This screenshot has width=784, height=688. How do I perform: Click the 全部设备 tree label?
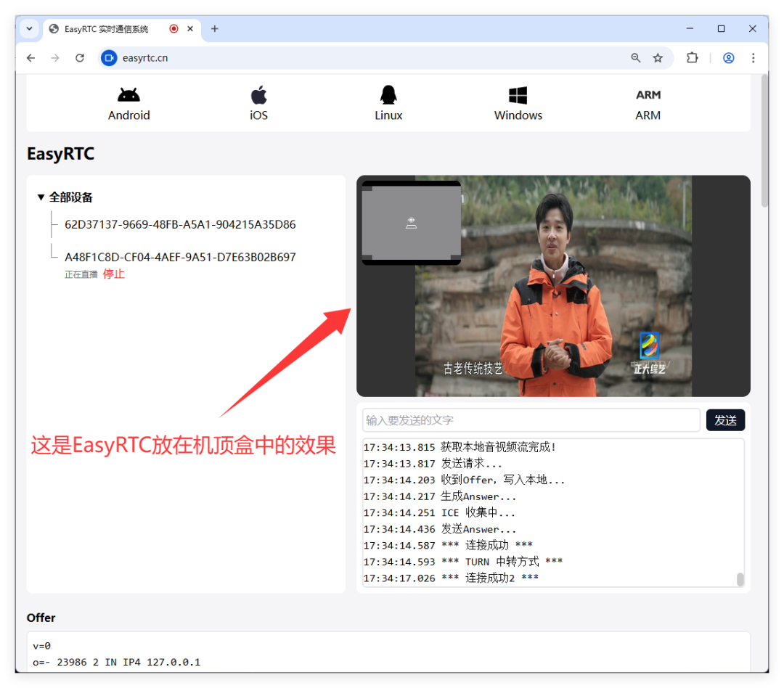pos(70,197)
